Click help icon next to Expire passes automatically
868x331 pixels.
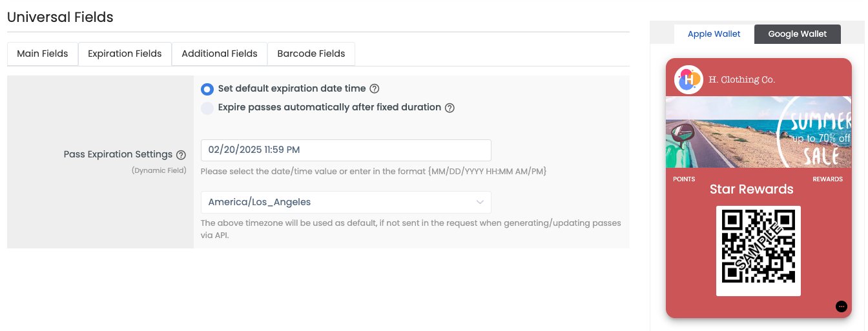click(449, 108)
